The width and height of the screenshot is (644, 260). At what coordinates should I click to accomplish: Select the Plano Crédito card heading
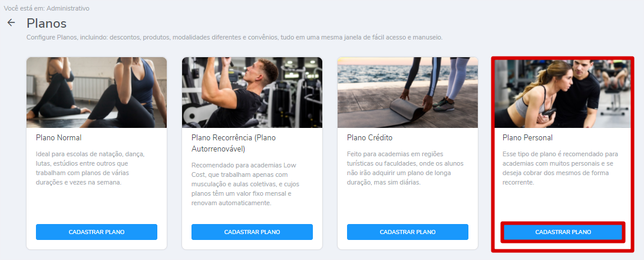[369, 137]
